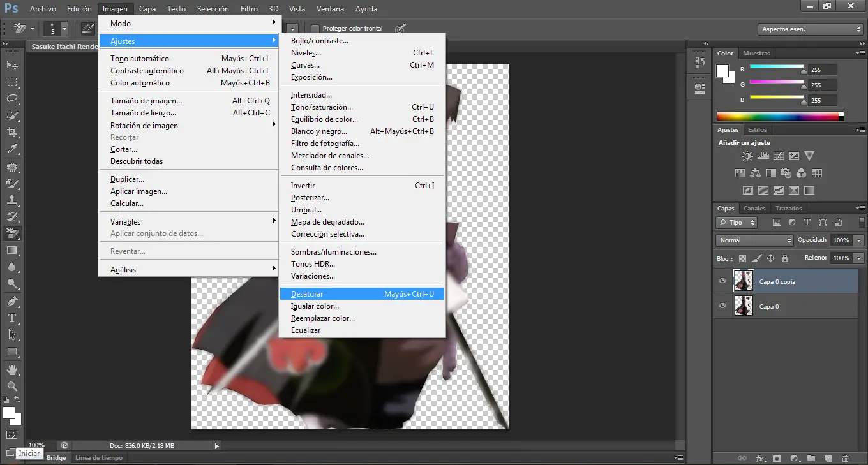The width and height of the screenshot is (868, 465).
Task: Open the Capas panel options menu
Action: click(860, 209)
